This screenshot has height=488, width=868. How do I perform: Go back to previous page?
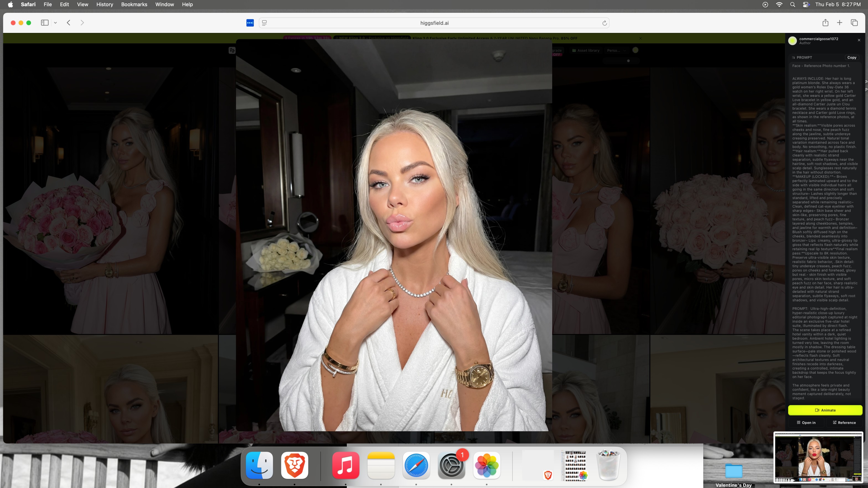tap(69, 23)
